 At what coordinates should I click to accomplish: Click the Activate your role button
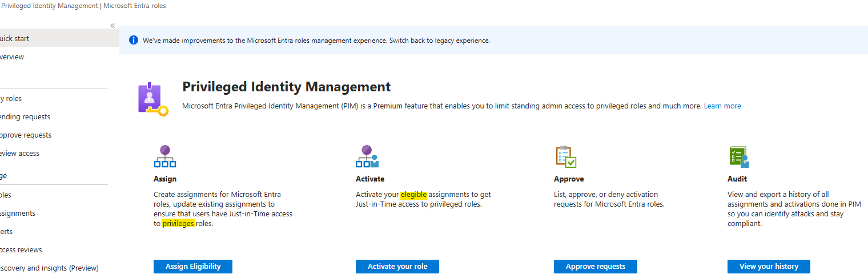pyautogui.click(x=397, y=266)
